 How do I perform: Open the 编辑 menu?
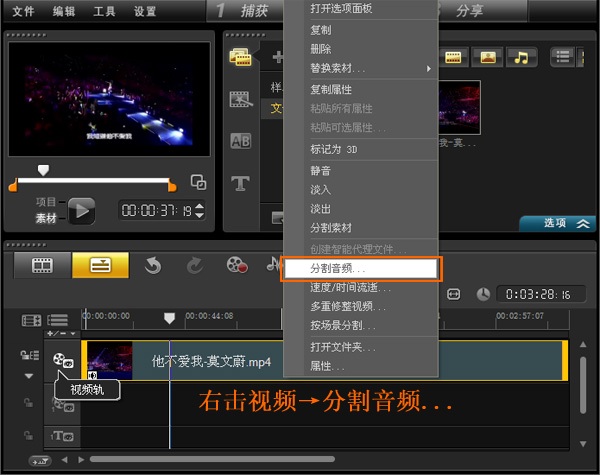[x=64, y=11]
